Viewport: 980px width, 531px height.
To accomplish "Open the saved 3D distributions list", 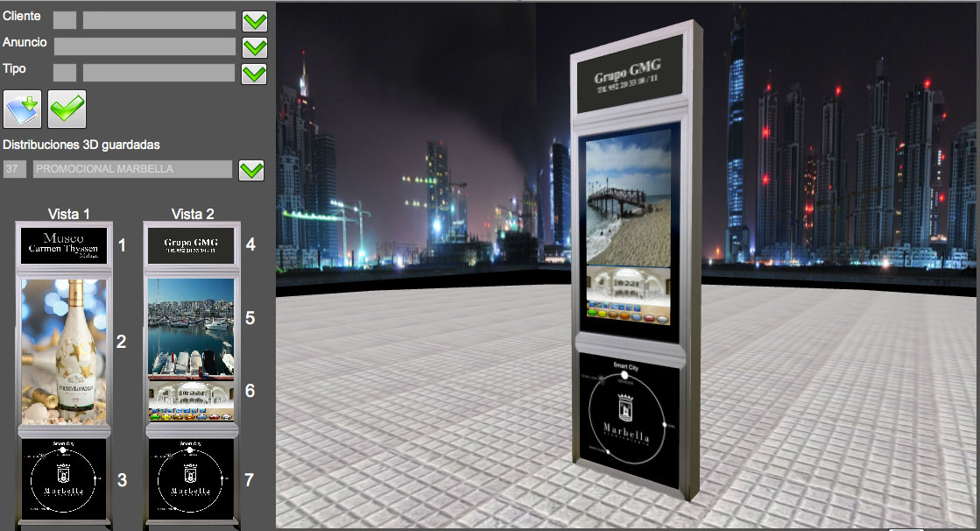I will coord(251,170).
